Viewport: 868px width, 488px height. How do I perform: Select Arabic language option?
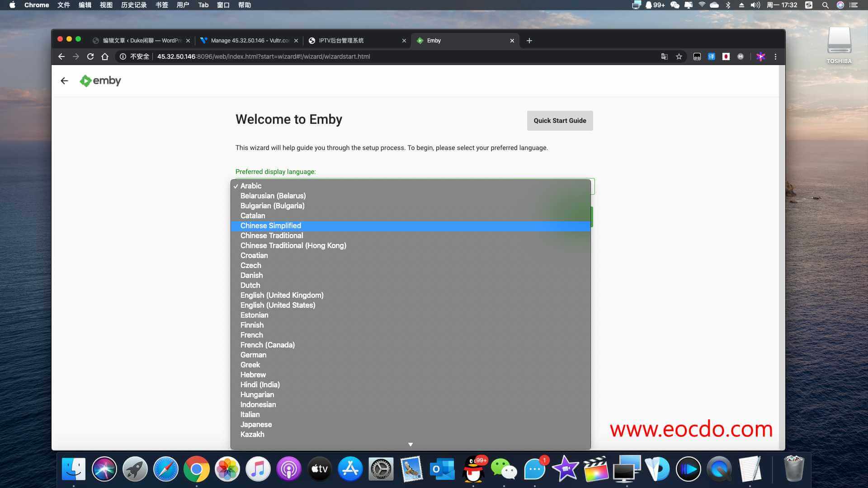pyautogui.click(x=410, y=186)
